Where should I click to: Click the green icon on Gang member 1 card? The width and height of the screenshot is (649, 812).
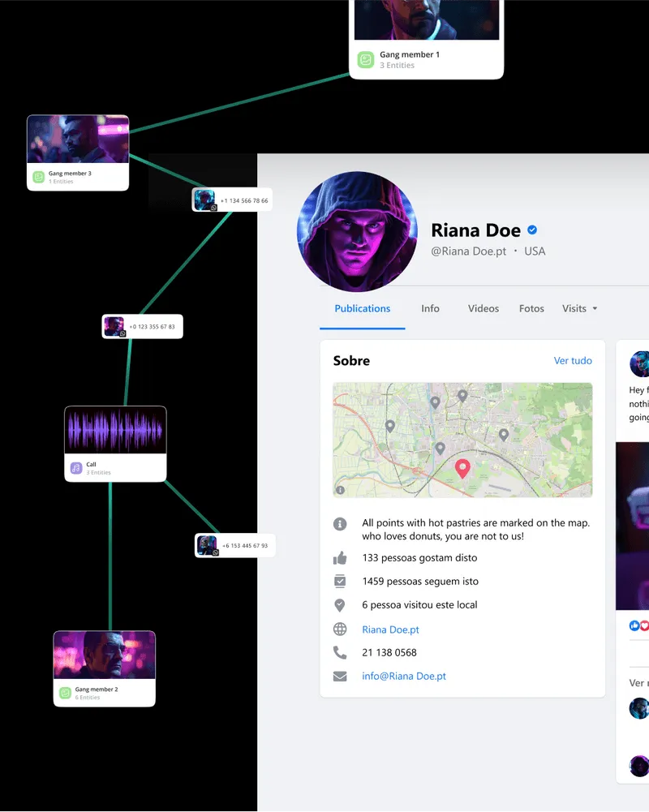366,59
